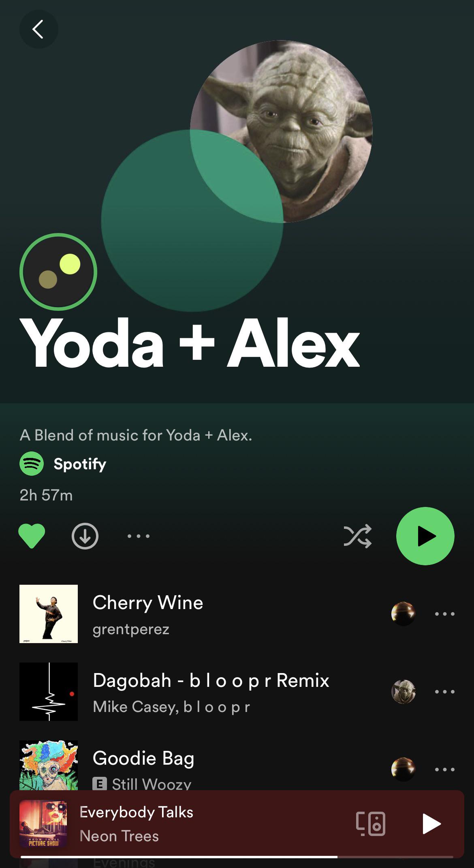Seek on the mini player progress bar
This screenshot has width=474, height=868.
[x=237, y=857]
